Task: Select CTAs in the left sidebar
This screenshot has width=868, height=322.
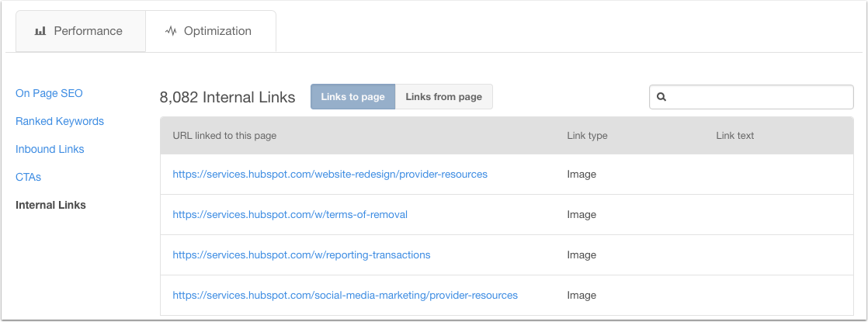Action: (x=28, y=178)
